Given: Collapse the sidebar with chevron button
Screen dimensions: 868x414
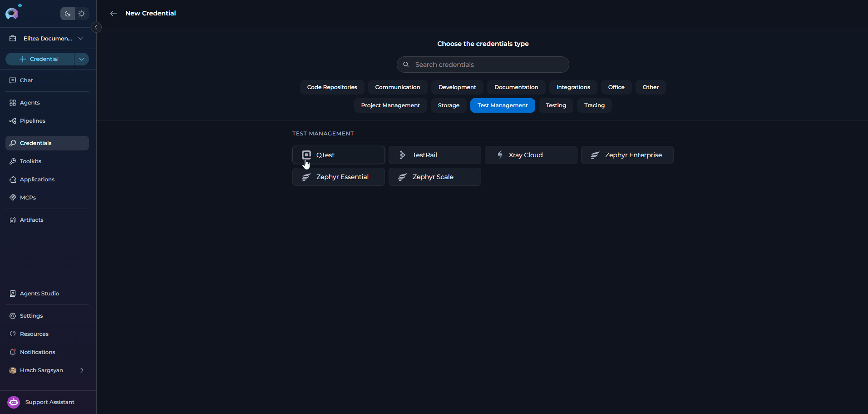Looking at the screenshot, I should tap(96, 27).
